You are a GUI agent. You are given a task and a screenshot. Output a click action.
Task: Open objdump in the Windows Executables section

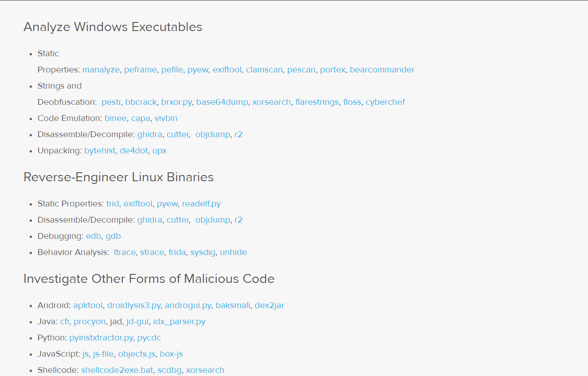point(213,134)
